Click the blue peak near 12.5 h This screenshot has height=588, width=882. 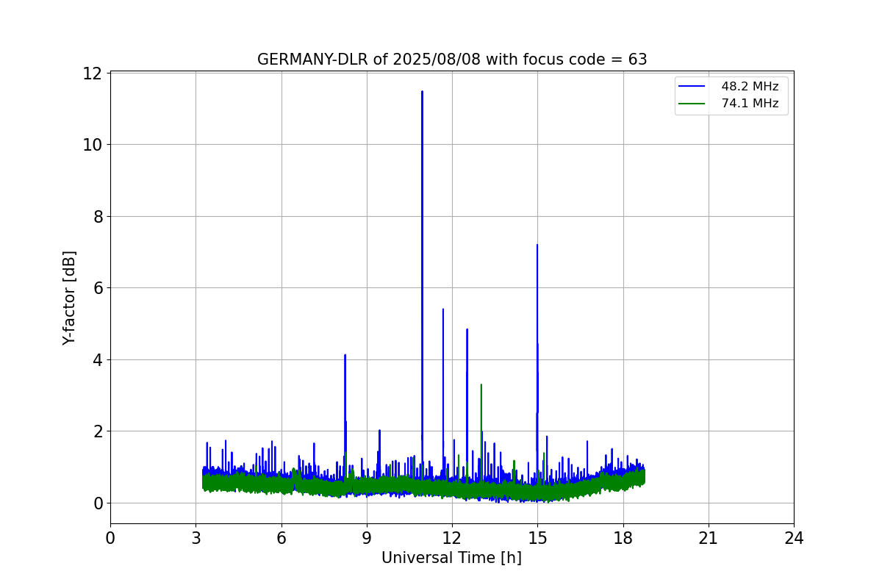(x=467, y=330)
